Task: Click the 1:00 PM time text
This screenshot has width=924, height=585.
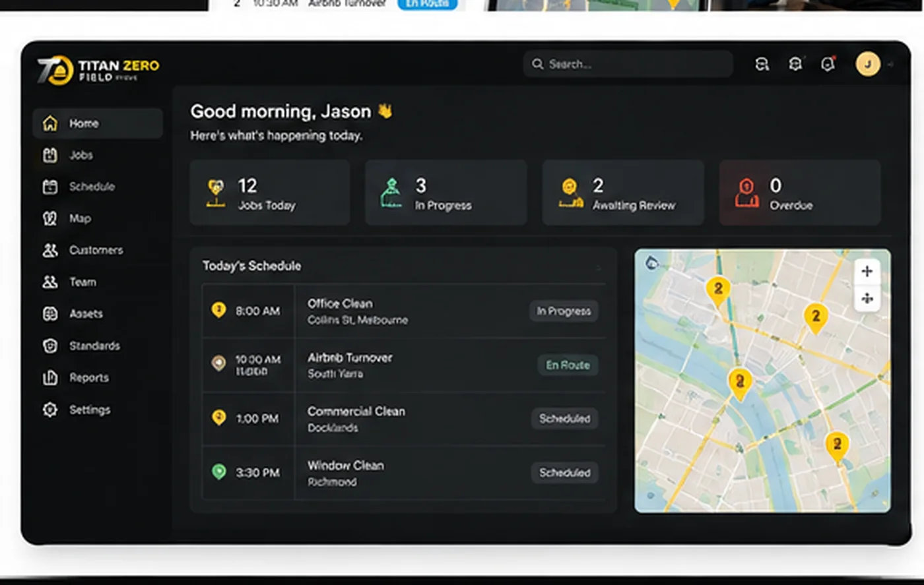Action: [x=257, y=419]
